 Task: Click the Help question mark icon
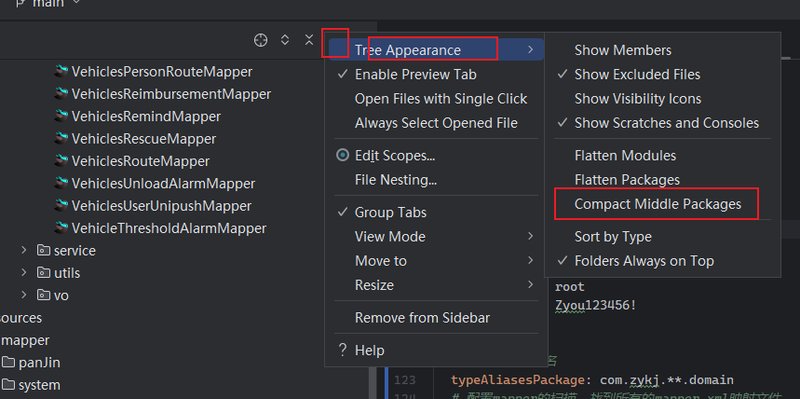click(x=343, y=350)
